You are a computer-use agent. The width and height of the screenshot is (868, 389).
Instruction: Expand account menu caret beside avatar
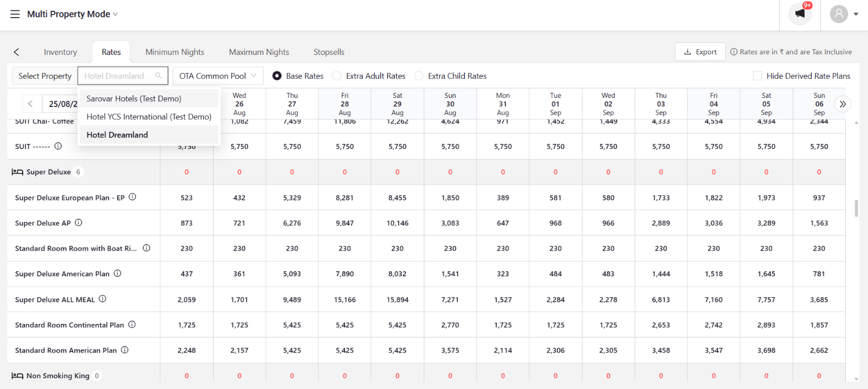tap(856, 14)
